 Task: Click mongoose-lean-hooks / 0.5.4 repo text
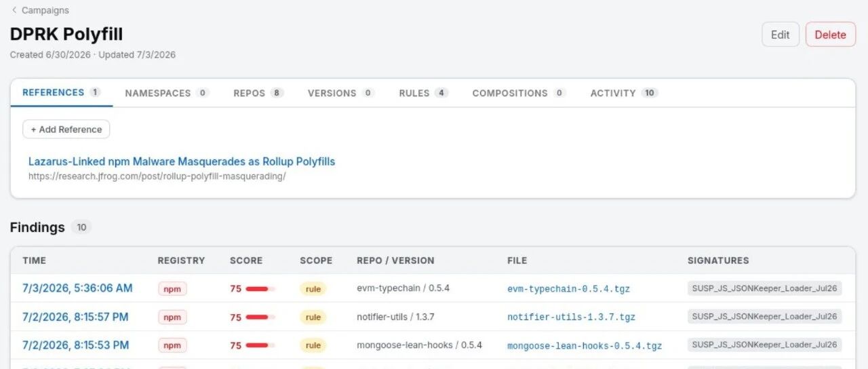pyautogui.click(x=419, y=345)
